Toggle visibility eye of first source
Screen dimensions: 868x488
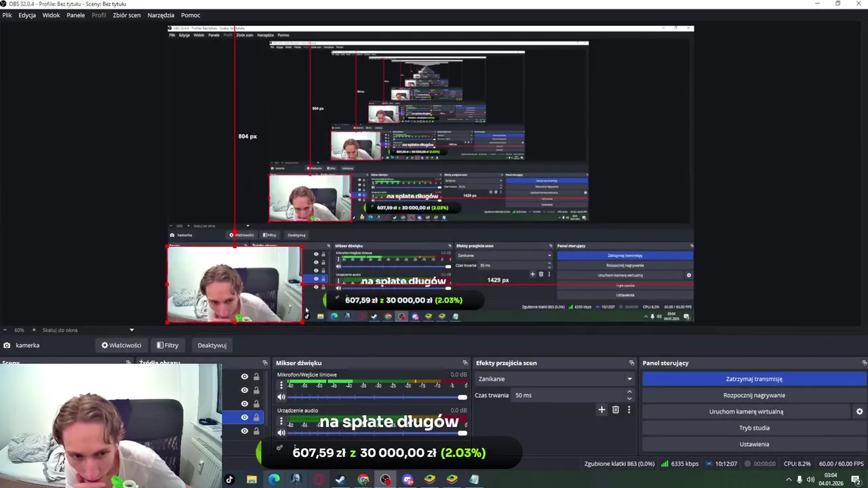245,377
